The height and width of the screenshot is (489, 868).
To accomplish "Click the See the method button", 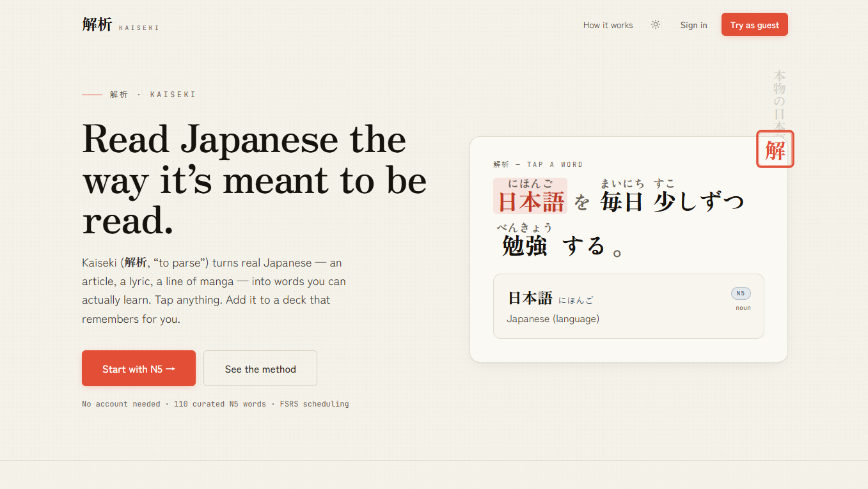I will [260, 368].
